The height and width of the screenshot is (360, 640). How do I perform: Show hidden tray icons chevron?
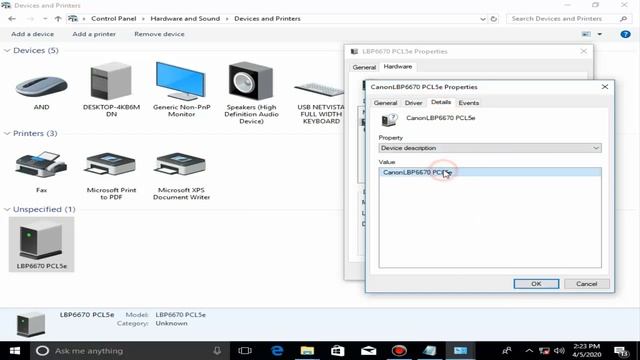(529, 351)
